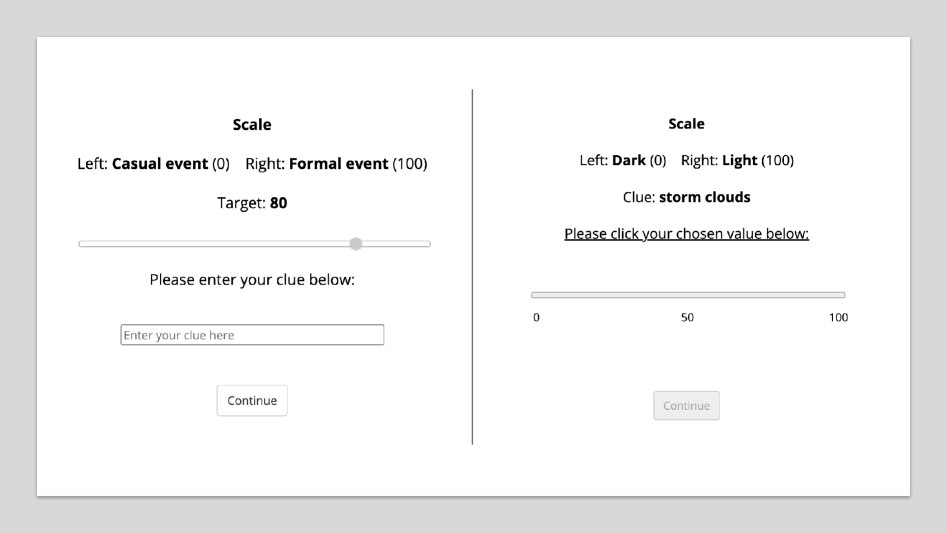Click the slider handle at target 80
The width and height of the screenshot is (947, 533).
[x=356, y=244]
